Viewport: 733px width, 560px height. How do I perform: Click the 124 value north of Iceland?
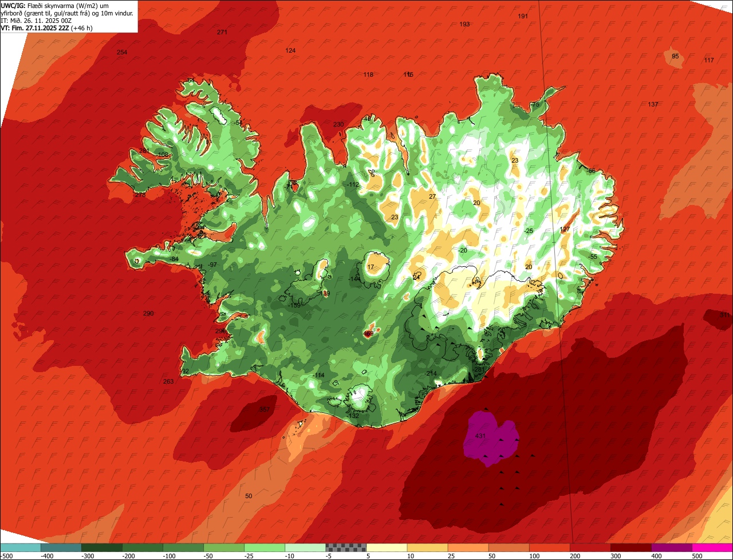[x=291, y=50]
